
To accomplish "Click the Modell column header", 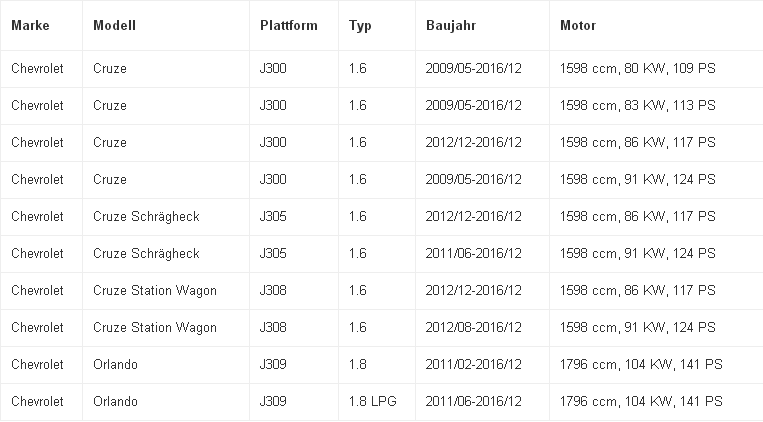I will [114, 25].
